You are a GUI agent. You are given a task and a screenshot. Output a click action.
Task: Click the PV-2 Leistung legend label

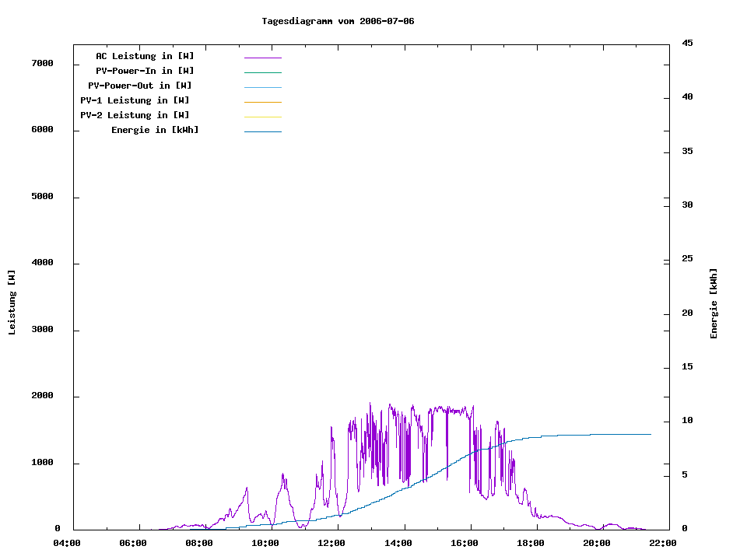135,115
